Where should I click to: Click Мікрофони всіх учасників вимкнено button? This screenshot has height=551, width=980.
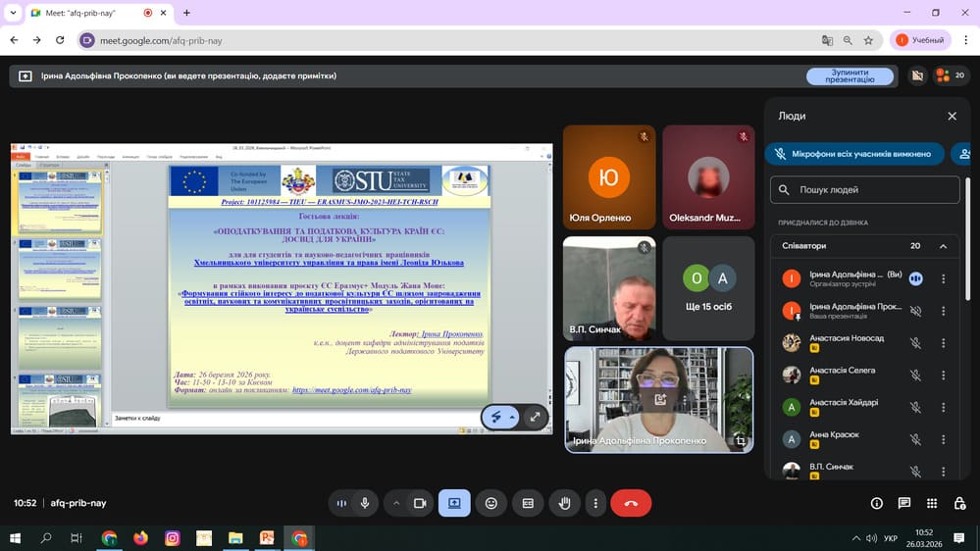click(x=853, y=154)
